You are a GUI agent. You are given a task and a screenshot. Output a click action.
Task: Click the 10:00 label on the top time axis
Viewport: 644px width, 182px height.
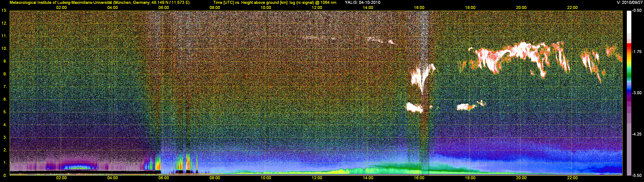266,8
